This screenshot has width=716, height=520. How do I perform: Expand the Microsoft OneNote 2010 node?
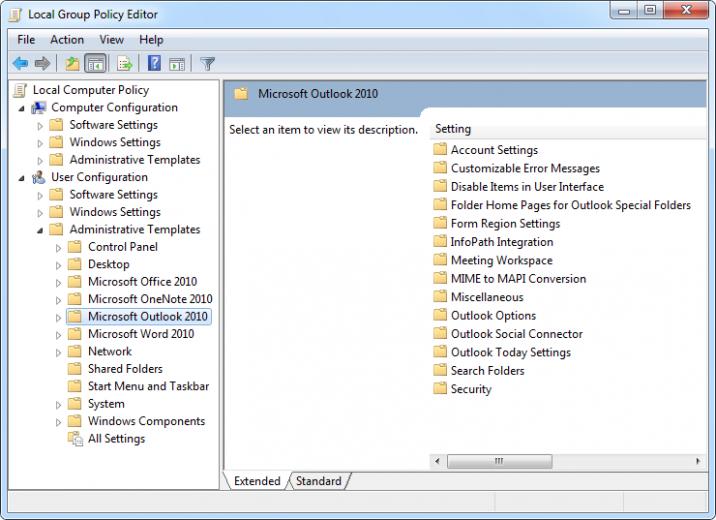click(x=58, y=300)
